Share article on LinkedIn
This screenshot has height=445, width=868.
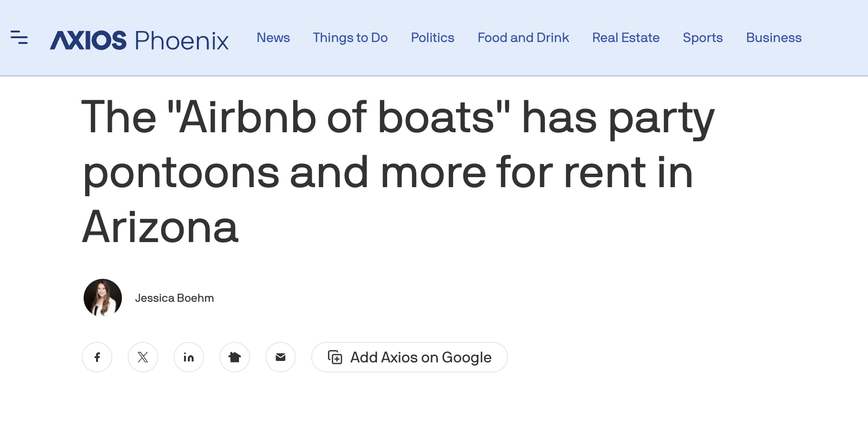click(x=189, y=357)
